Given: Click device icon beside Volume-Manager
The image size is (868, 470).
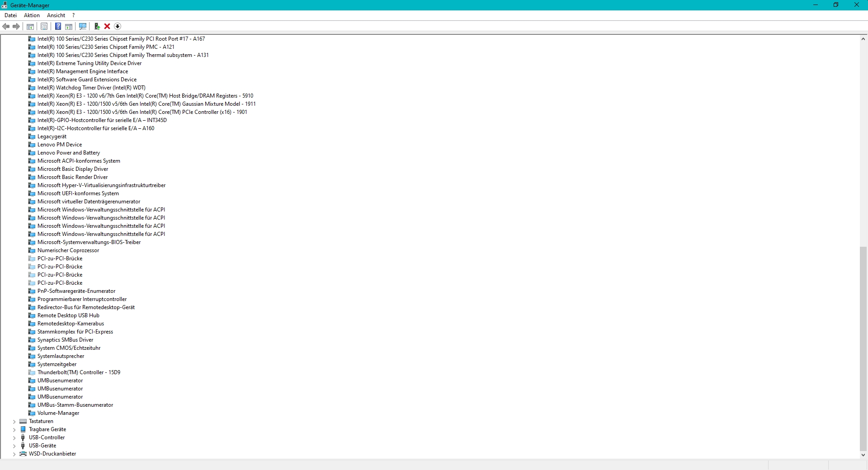Looking at the screenshot, I should 32,413.
